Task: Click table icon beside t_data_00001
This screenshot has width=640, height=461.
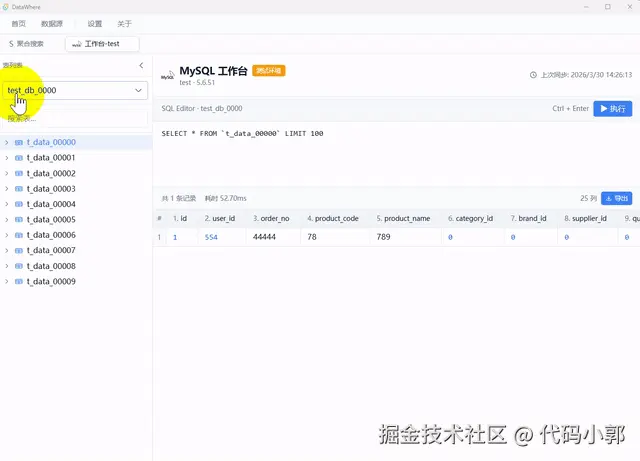Action: [x=19, y=158]
